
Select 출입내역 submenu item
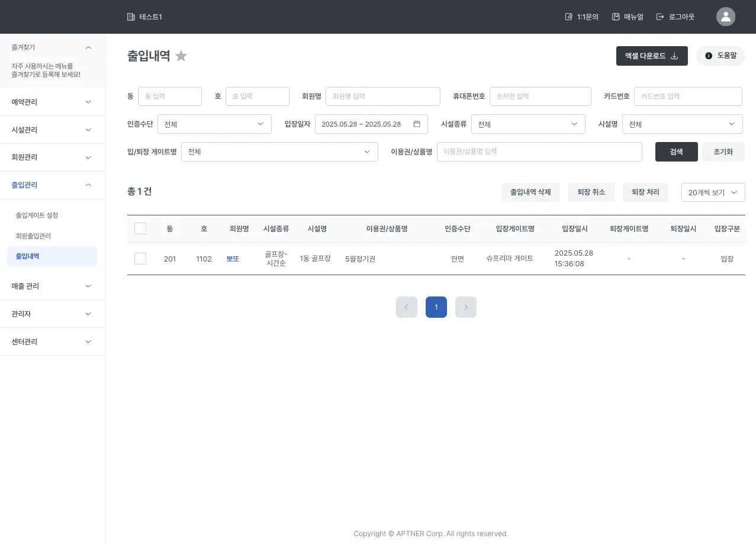(52, 256)
